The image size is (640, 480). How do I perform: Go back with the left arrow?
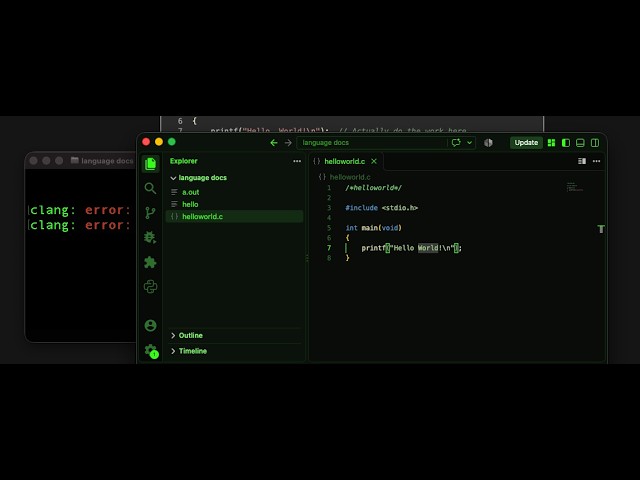click(x=274, y=142)
